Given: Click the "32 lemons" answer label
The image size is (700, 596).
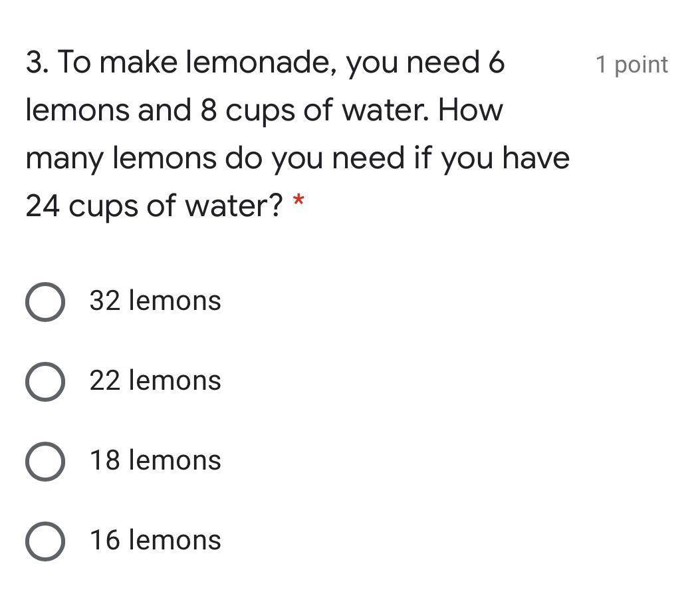Looking at the screenshot, I should point(155,301).
